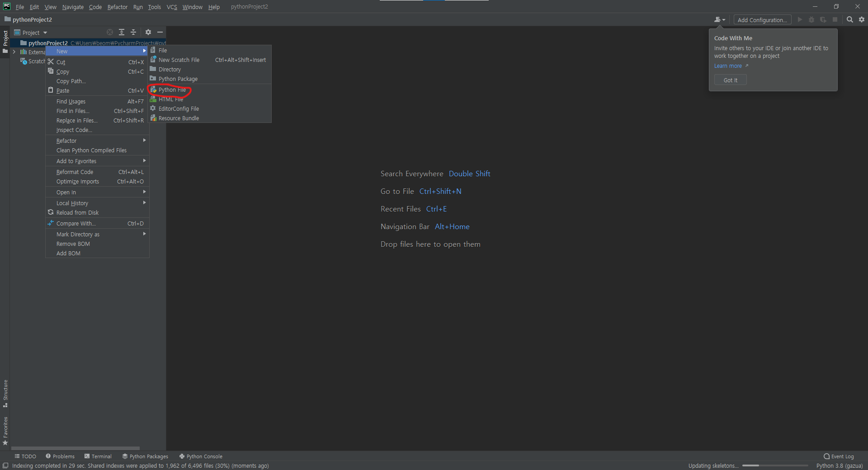Select Reformat Code in context menu
868x470 pixels.
[97, 172]
